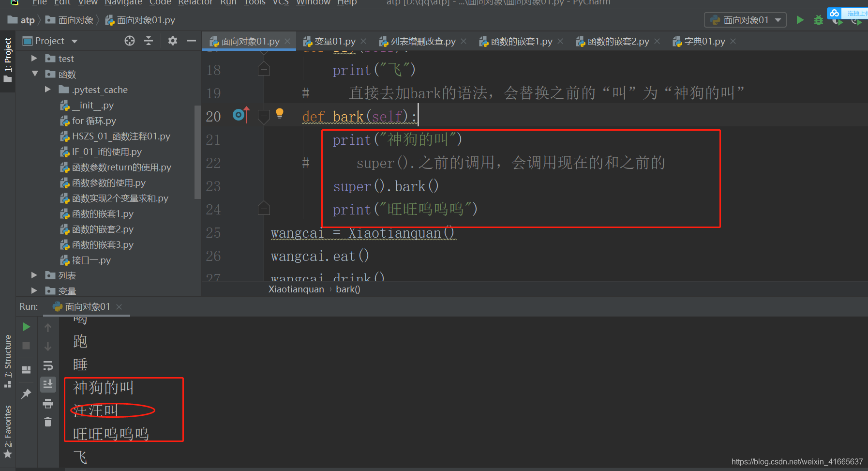Open the __init__.py file in the tree

click(87, 105)
